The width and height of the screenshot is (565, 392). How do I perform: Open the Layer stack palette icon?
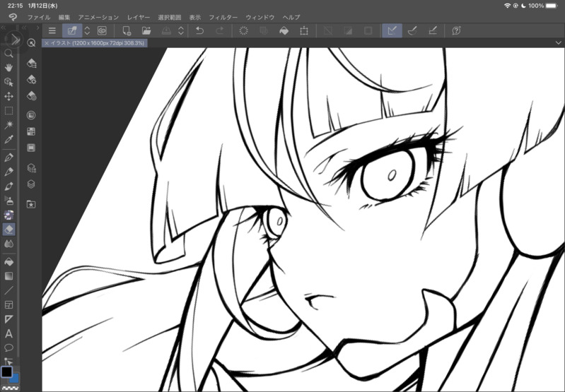pos(31,184)
